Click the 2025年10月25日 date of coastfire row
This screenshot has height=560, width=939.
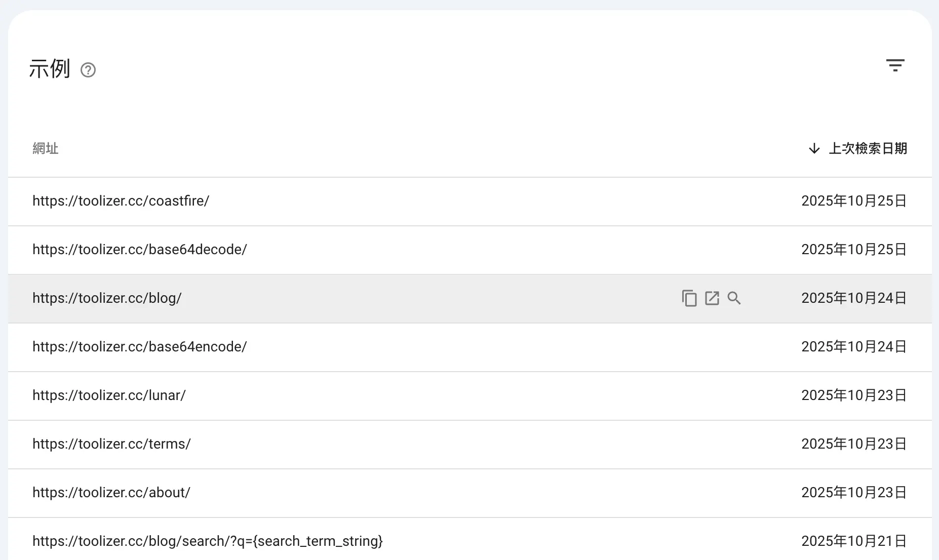pos(853,201)
